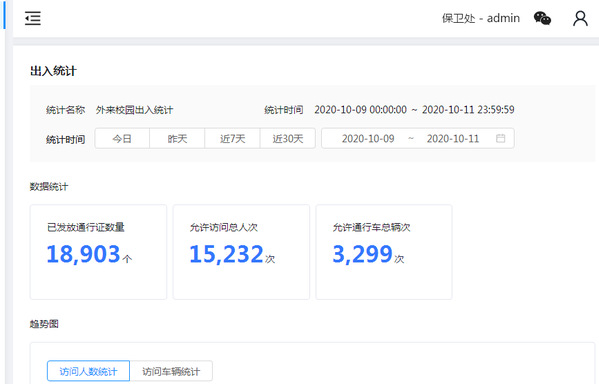Screen dimensions: 599x384
Task: Click the 已发放通行证数量 card title
Action: pos(86,227)
